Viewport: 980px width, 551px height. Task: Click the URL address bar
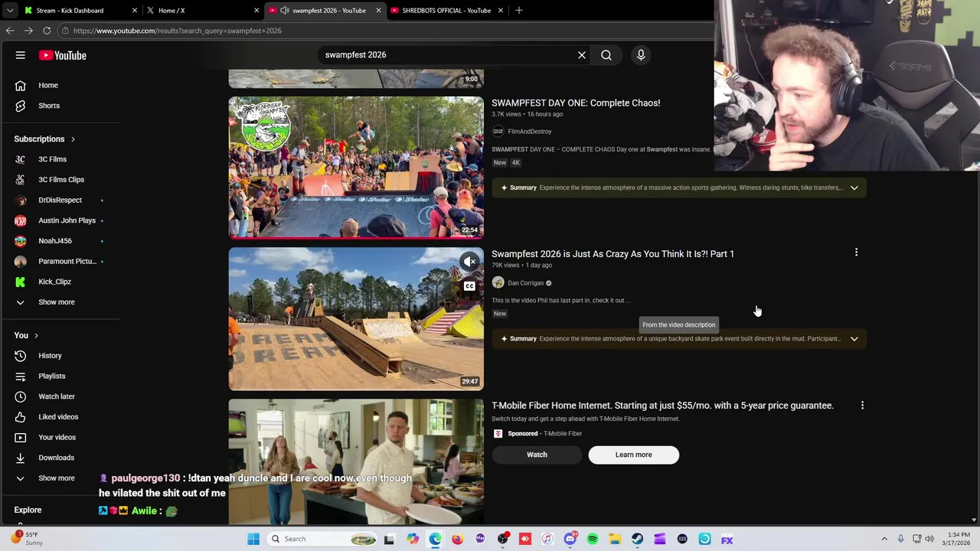coord(383,31)
